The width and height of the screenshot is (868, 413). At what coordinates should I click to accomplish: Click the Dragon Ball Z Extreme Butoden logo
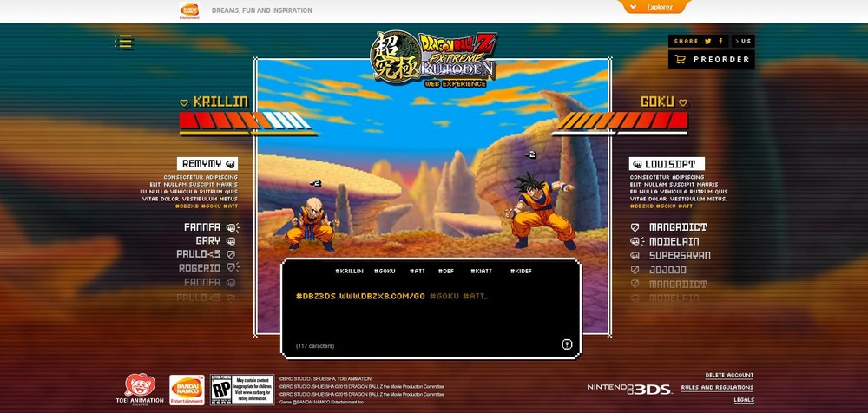point(433,59)
